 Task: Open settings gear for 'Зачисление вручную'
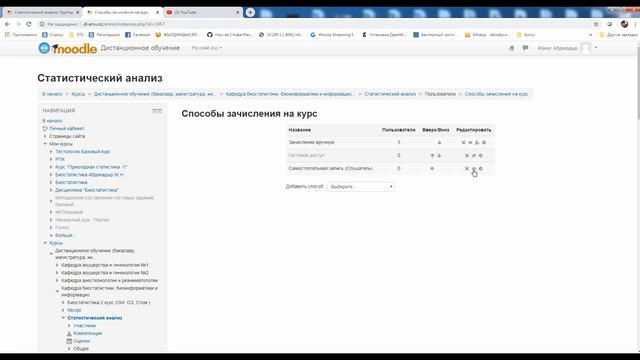pyautogui.click(x=484, y=142)
